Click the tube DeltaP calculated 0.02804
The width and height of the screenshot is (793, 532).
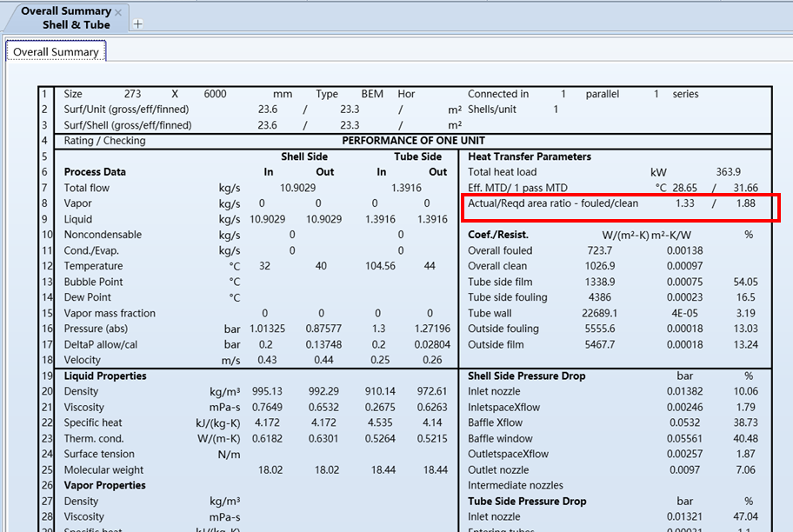point(432,344)
